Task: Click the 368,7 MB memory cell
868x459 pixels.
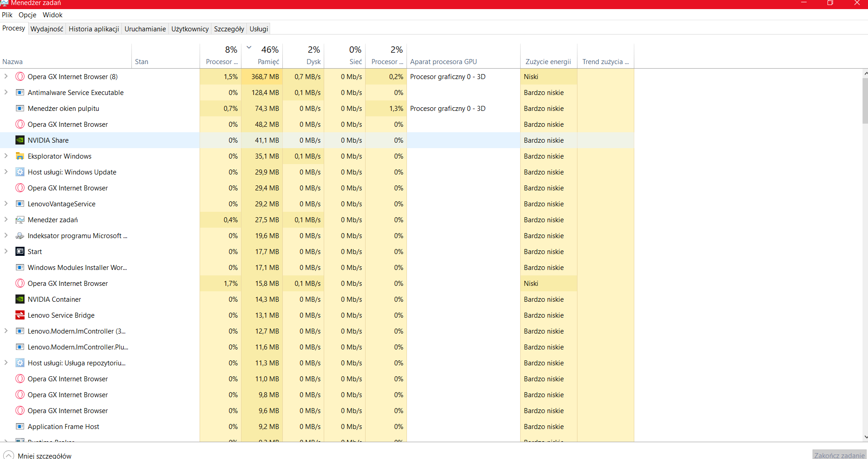Action: coord(262,77)
